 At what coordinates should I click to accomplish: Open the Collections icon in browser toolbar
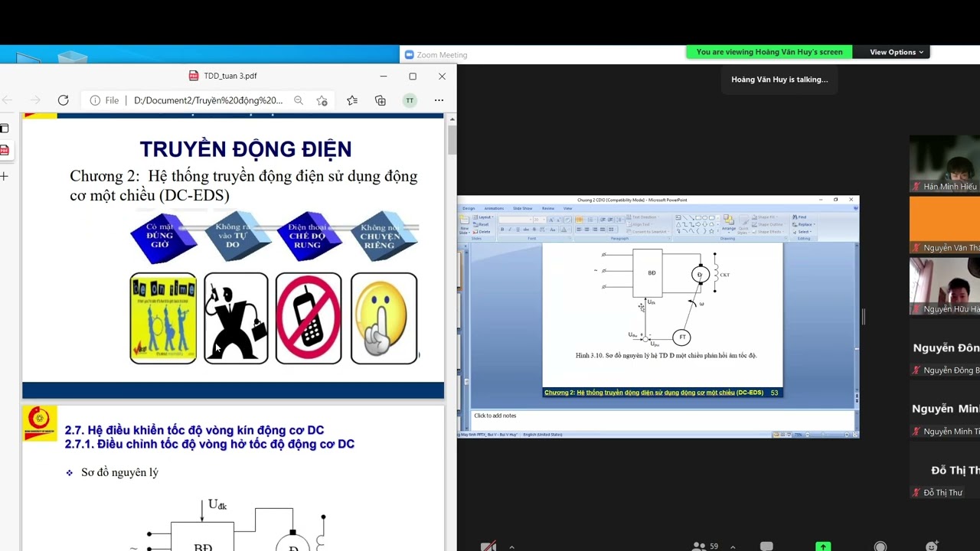(x=381, y=100)
